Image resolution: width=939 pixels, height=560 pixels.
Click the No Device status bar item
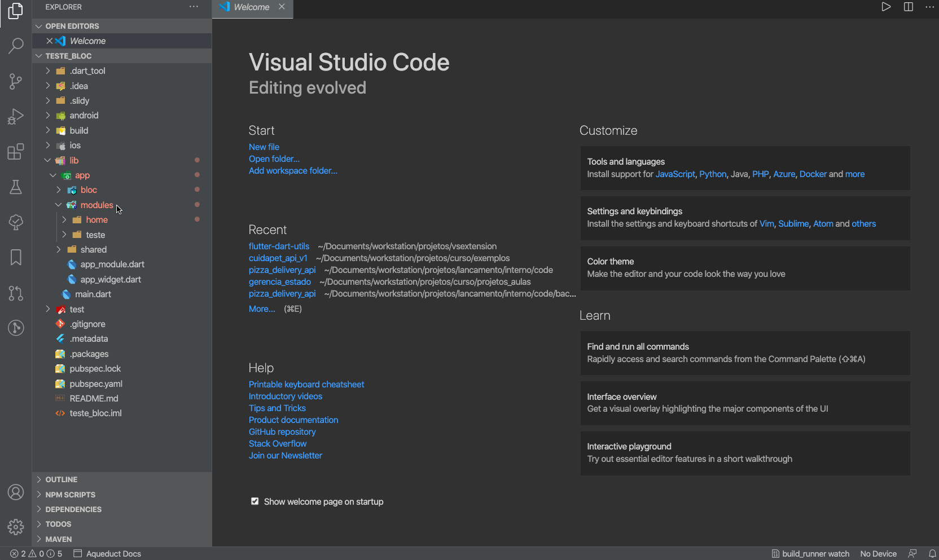point(877,554)
